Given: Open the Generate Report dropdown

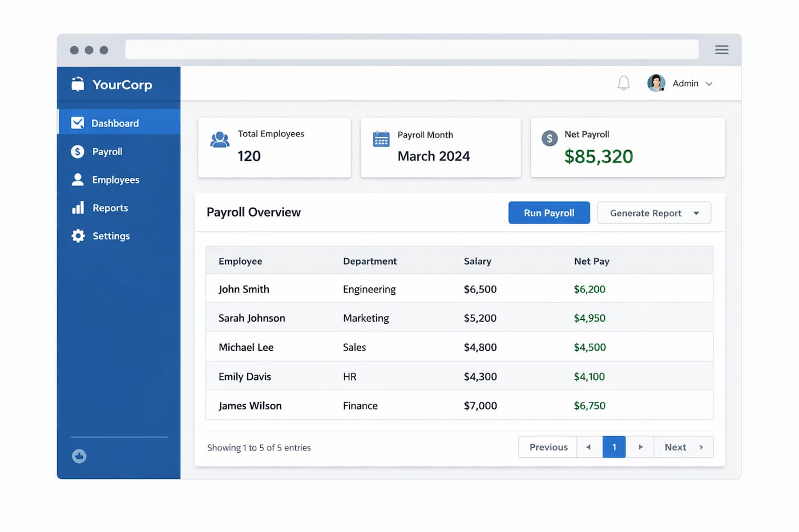Looking at the screenshot, I should (x=653, y=213).
